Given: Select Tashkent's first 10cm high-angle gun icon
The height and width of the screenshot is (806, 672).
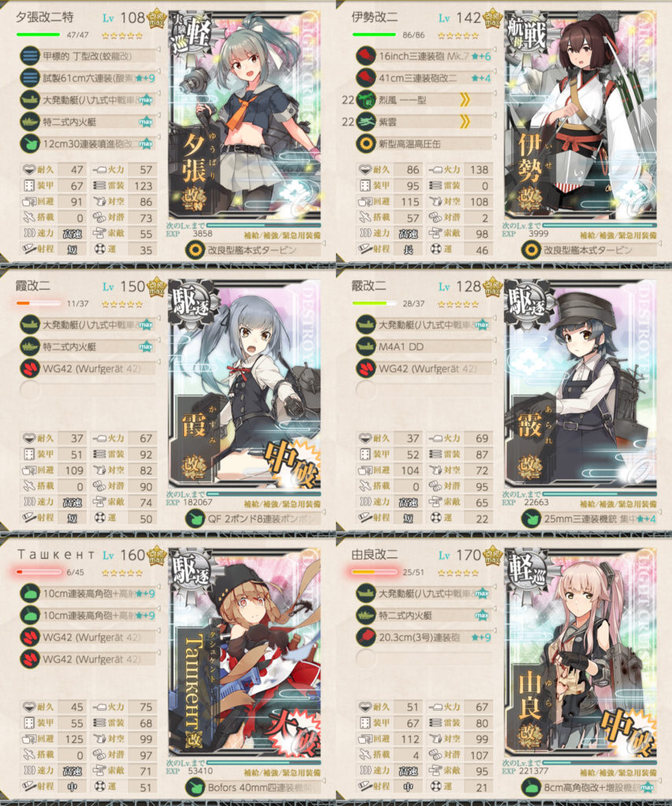Looking at the screenshot, I should pos(30,593).
